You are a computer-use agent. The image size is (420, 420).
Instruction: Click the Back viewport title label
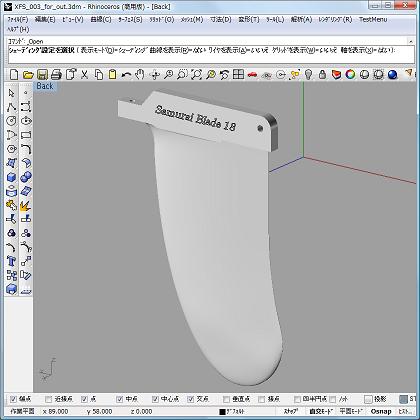tap(45, 86)
